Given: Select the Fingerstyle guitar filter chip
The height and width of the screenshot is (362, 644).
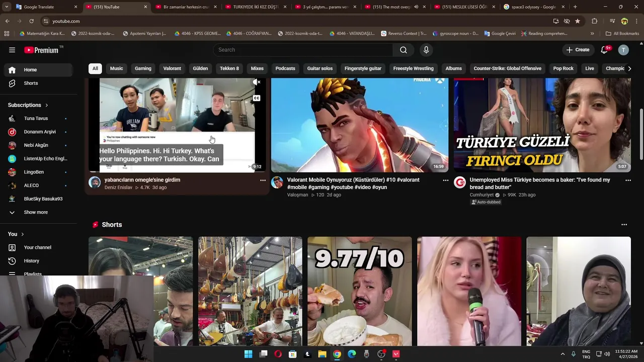Looking at the screenshot, I should 363,68.
